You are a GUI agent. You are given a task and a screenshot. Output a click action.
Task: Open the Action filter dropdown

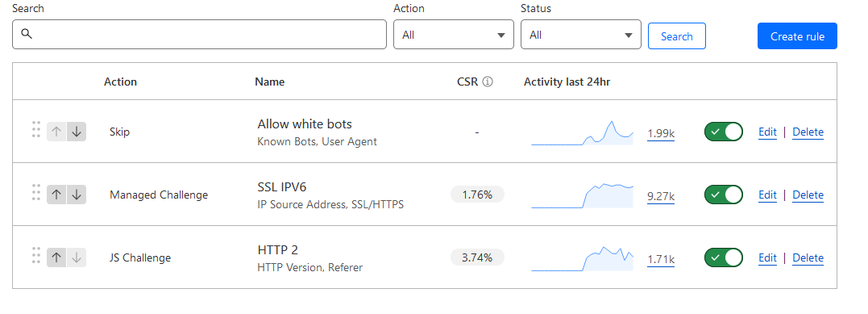[454, 35]
